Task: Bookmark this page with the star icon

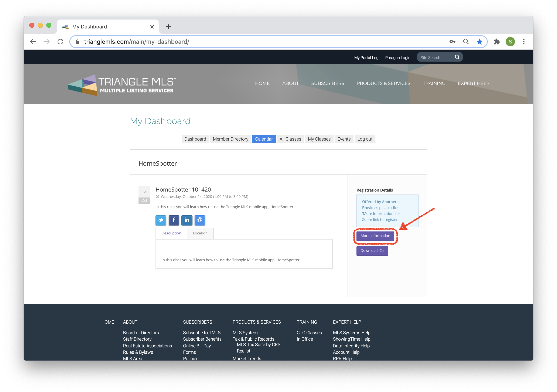Action: 479,42
